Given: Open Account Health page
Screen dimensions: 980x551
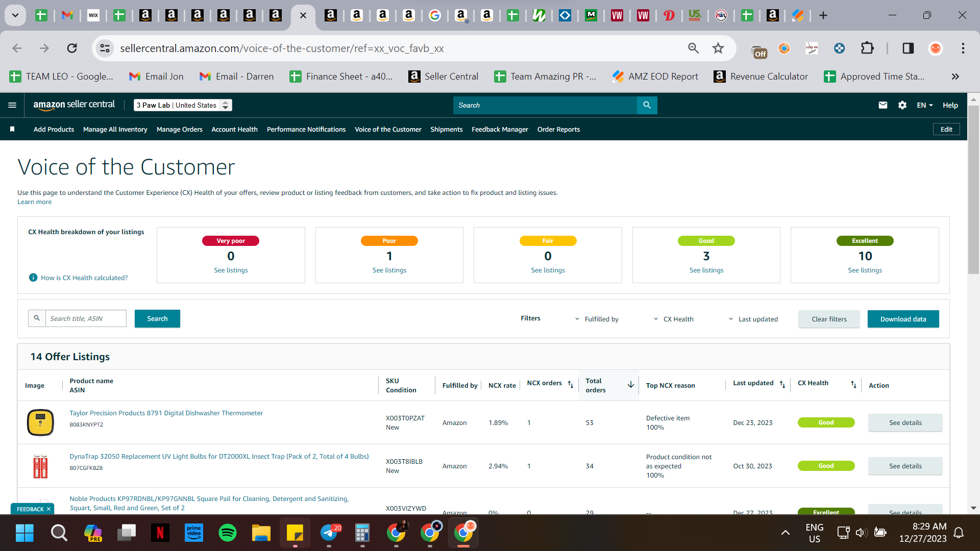Looking at the screenshot, I should 234,130.
